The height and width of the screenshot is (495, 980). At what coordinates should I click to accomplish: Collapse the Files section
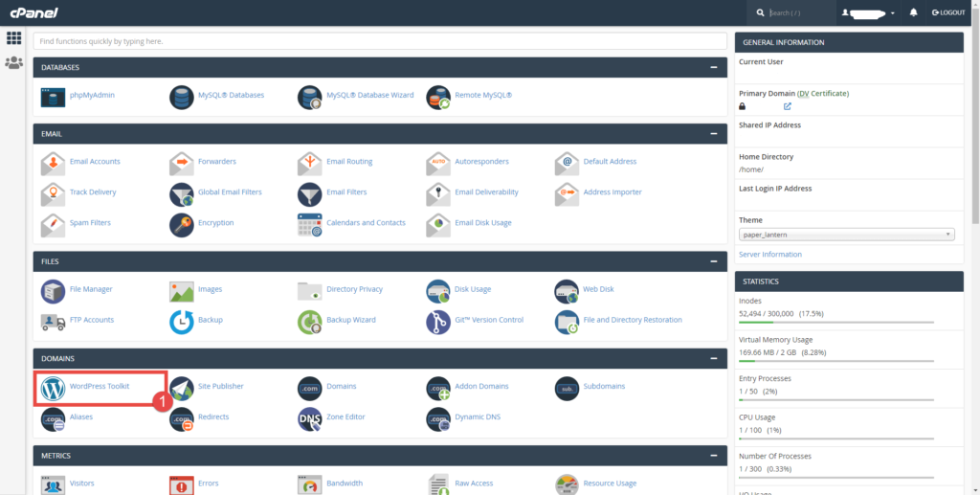[x=714, y=261]
